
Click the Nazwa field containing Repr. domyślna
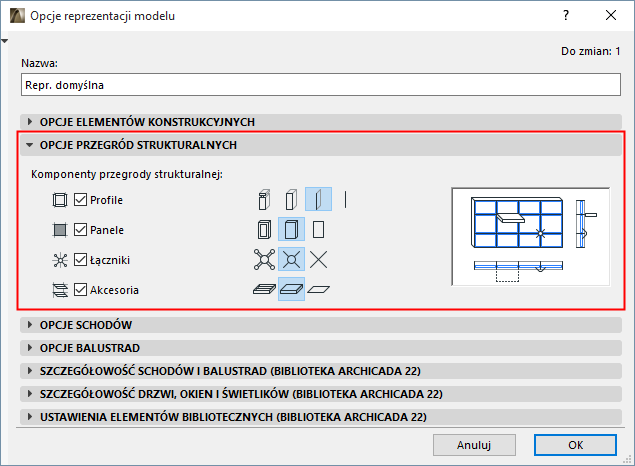tap(321, 85)
